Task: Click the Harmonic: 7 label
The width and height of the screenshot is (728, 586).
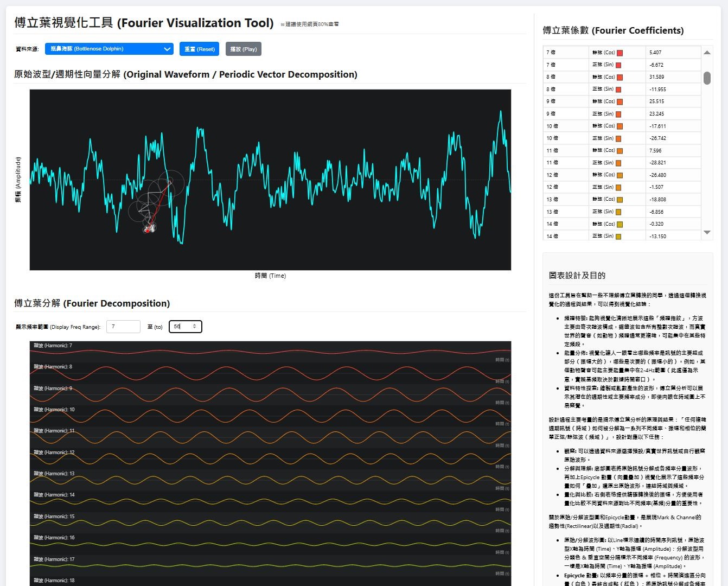Action: [x=53, y=346]
